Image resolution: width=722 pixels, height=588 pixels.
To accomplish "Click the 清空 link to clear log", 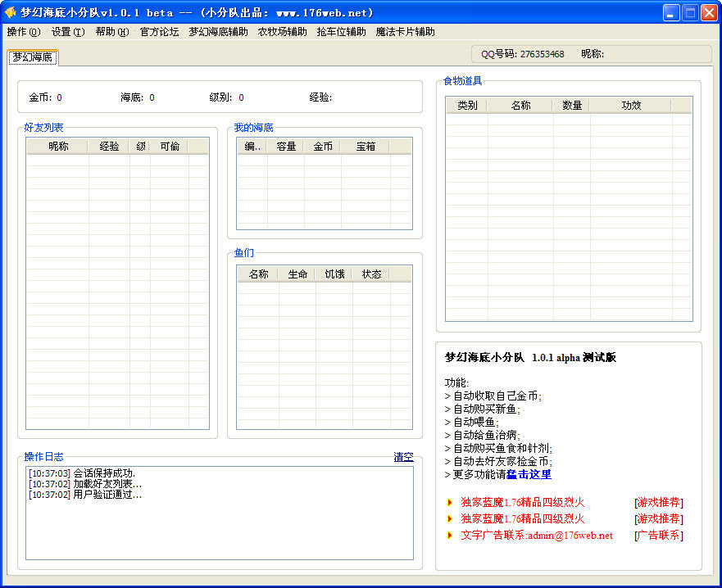I will 403,457.
